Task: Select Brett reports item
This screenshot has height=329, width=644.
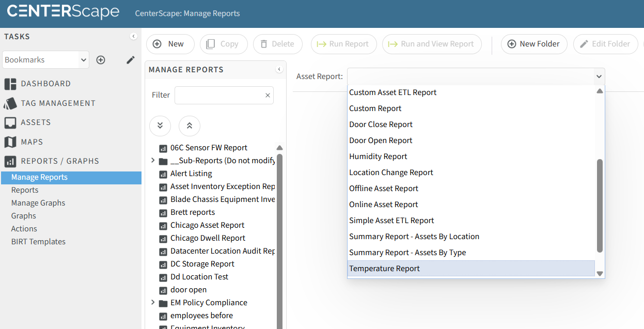Action: click(x=187, y=212)
